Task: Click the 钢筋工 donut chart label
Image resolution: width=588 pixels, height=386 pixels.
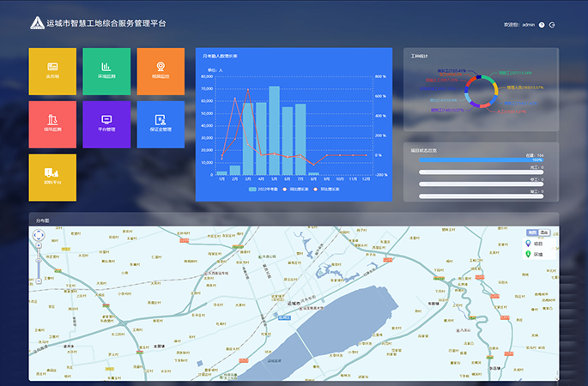Action: [515, 73]
